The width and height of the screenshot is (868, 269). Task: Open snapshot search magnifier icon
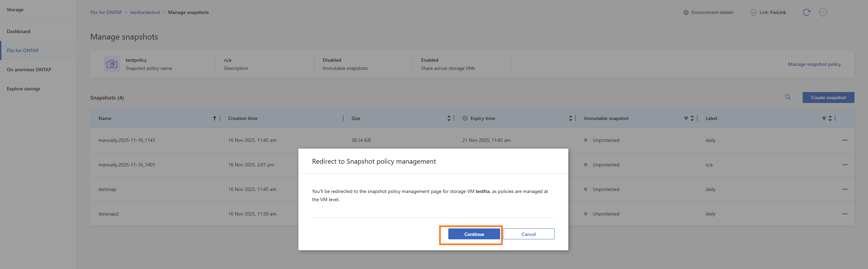coord(788,97)
